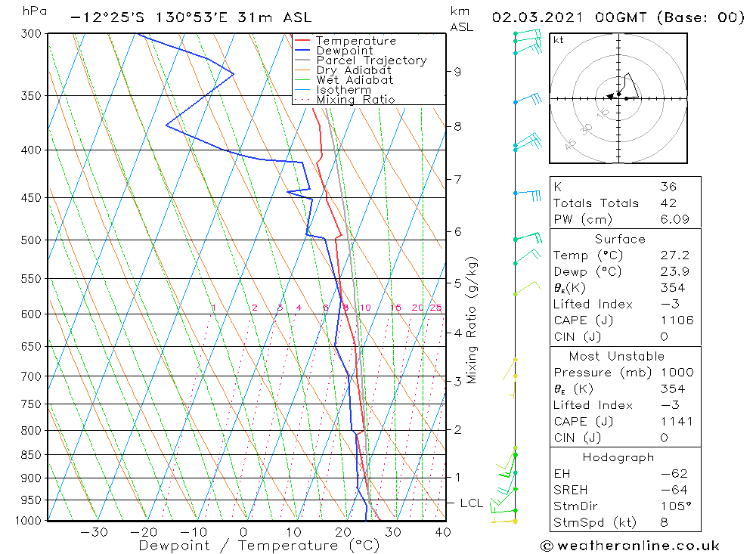
Task: Click the red Temperature legend line
Action: tap(302, 41)
